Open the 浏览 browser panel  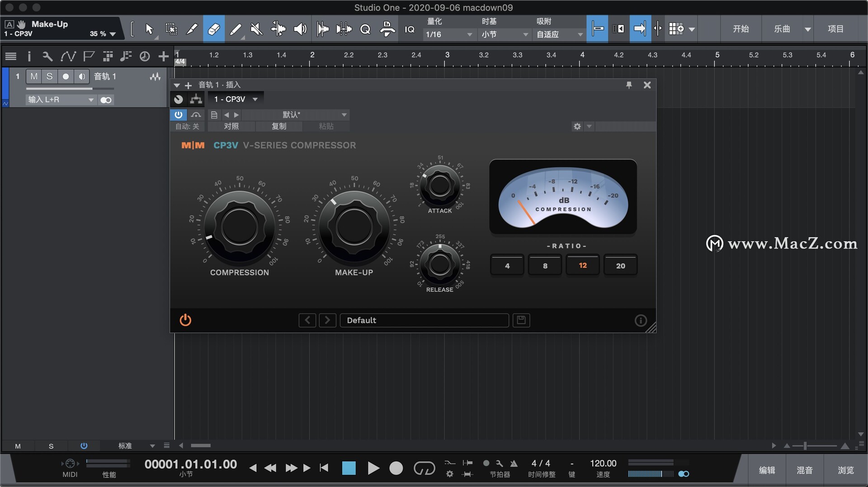point(845,470)
